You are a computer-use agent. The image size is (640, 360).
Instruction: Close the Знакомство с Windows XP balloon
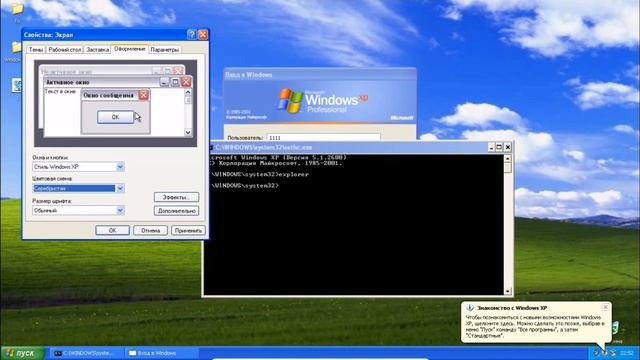pos(605,307)
